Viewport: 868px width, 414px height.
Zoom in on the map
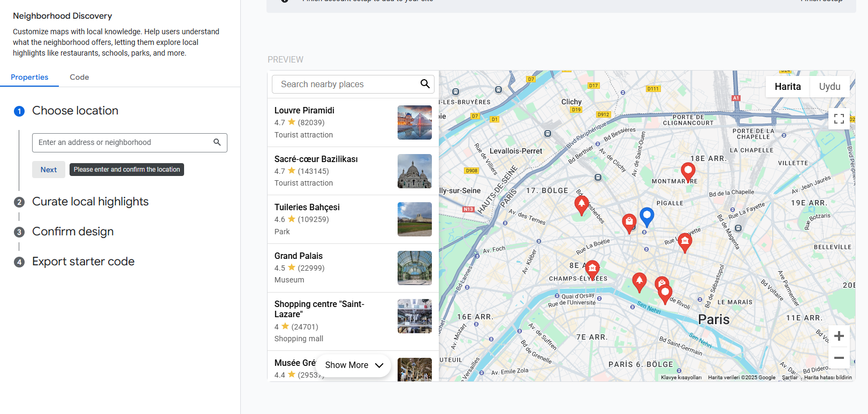pyautogui.click(x=839, y=336)
